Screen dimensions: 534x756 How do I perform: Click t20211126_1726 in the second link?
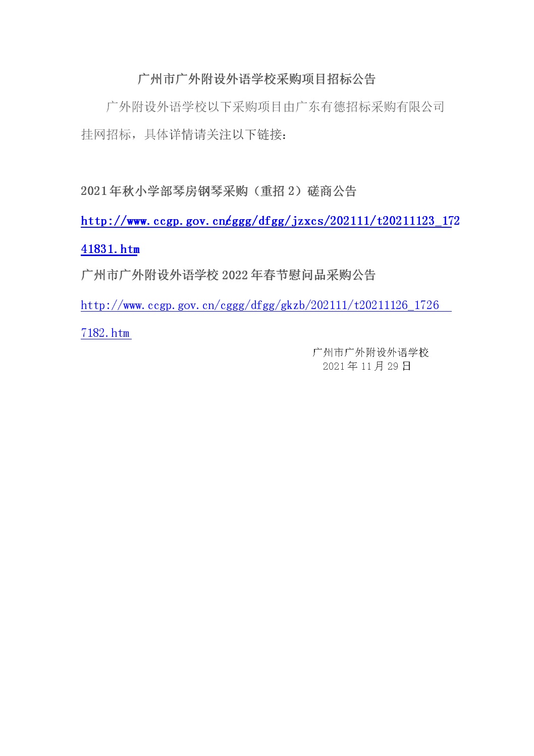pyautogui.click(x=397, y=306)
